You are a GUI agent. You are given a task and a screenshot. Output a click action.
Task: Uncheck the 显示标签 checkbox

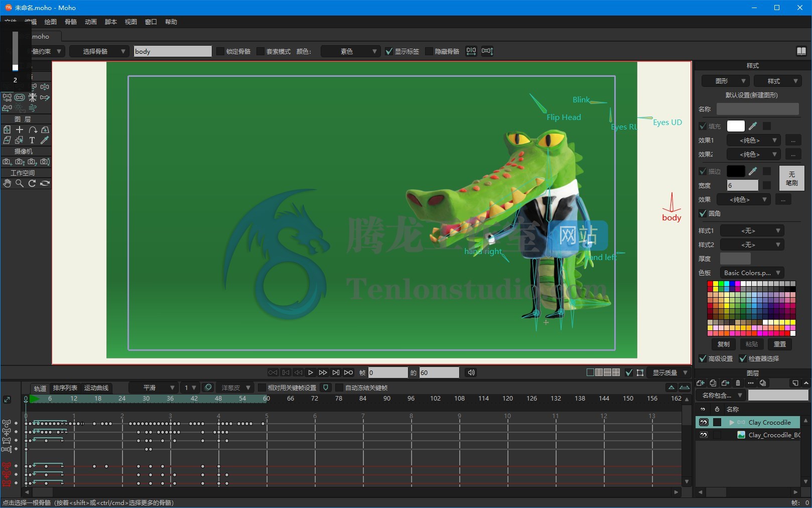tap(389, 51)
